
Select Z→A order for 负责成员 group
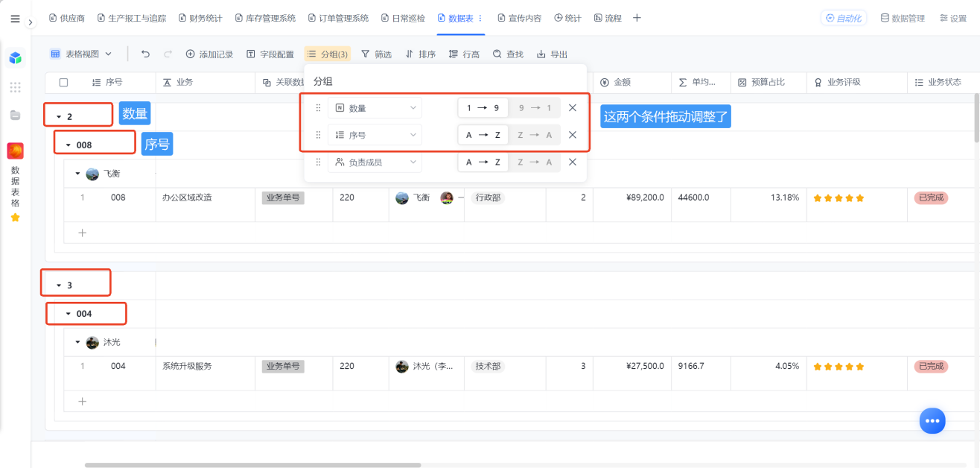pyautogui.click(x=535, y=162)
